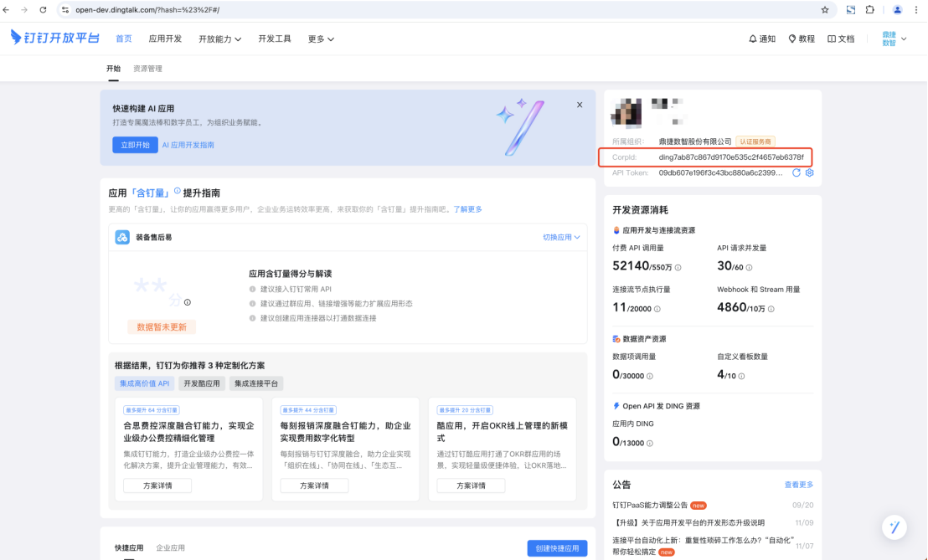Image resolution: width=928 pixels, height=560 pixels.
Task: Refresh the API Token icon
Action: click(796, 172)
